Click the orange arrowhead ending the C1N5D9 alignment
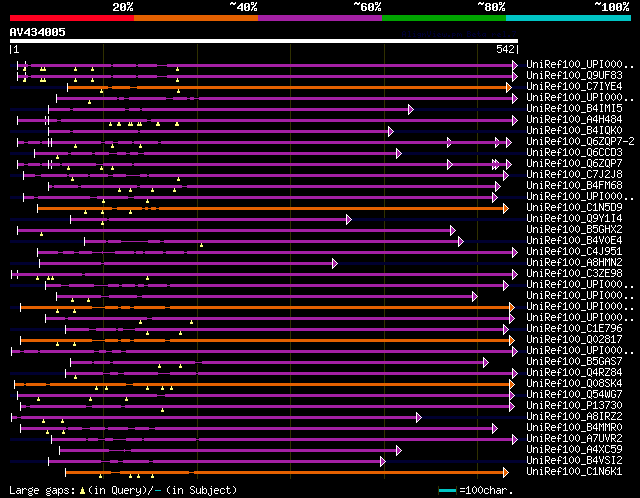 (x=506, y=209)
